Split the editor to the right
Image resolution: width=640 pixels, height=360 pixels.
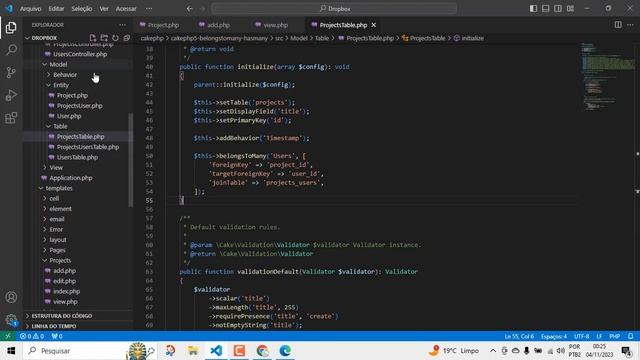618,25
